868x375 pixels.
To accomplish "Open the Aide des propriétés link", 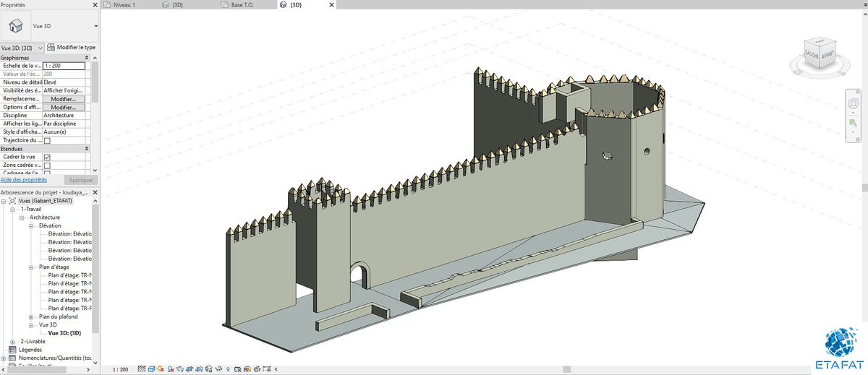I will [x=23, y=180].
